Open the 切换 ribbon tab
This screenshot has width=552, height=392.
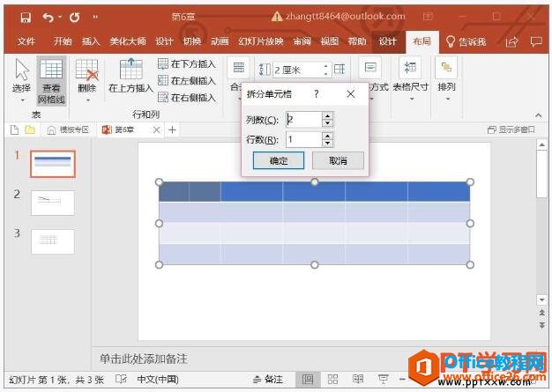[x=192, y=41]
